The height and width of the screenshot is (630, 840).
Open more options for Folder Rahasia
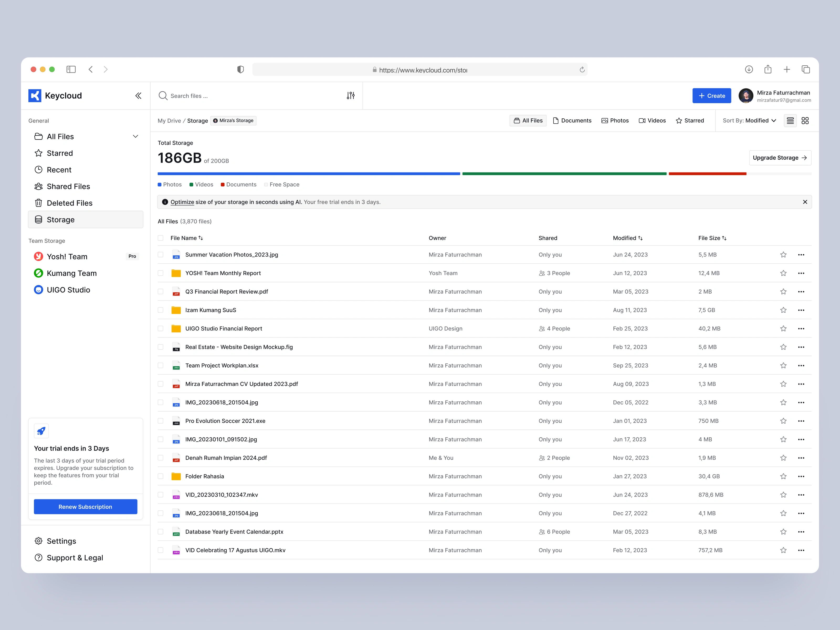[x=801, y=476]
